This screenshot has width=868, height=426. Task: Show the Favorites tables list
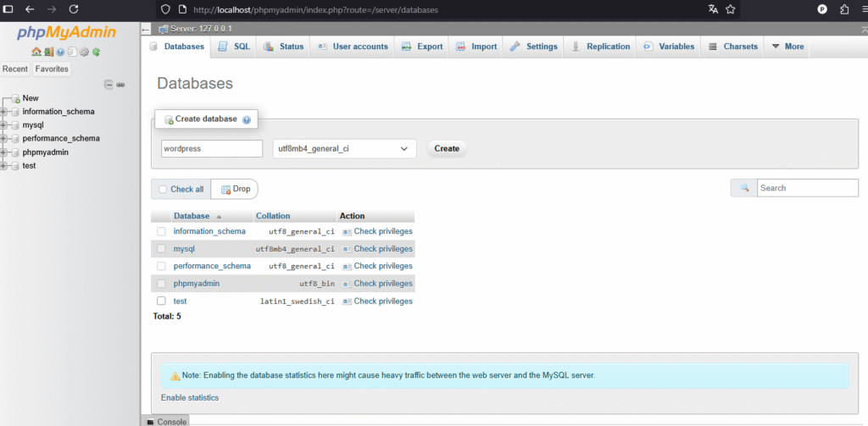click(52, 69)
